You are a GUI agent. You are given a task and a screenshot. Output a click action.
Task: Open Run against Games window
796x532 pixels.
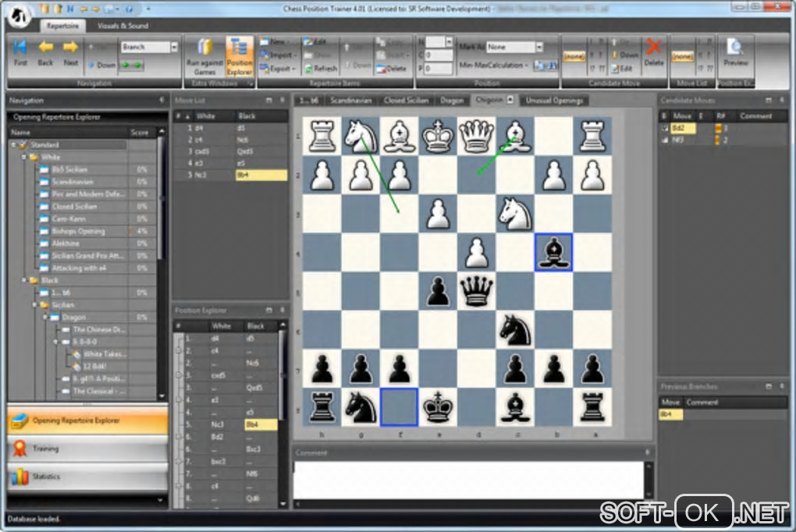tap(204, 57)
